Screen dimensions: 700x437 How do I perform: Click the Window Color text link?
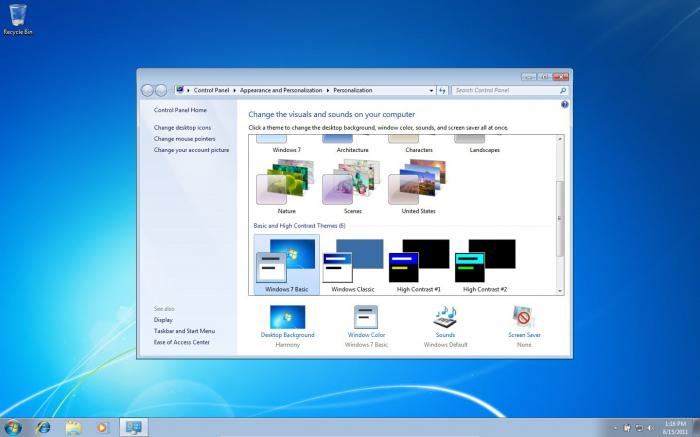coord(366,335)
